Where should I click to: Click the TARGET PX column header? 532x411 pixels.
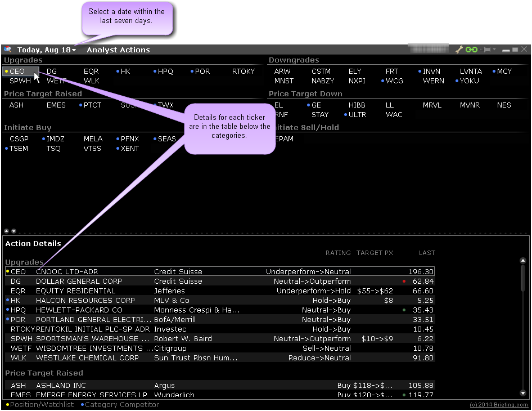pos(375,253)
